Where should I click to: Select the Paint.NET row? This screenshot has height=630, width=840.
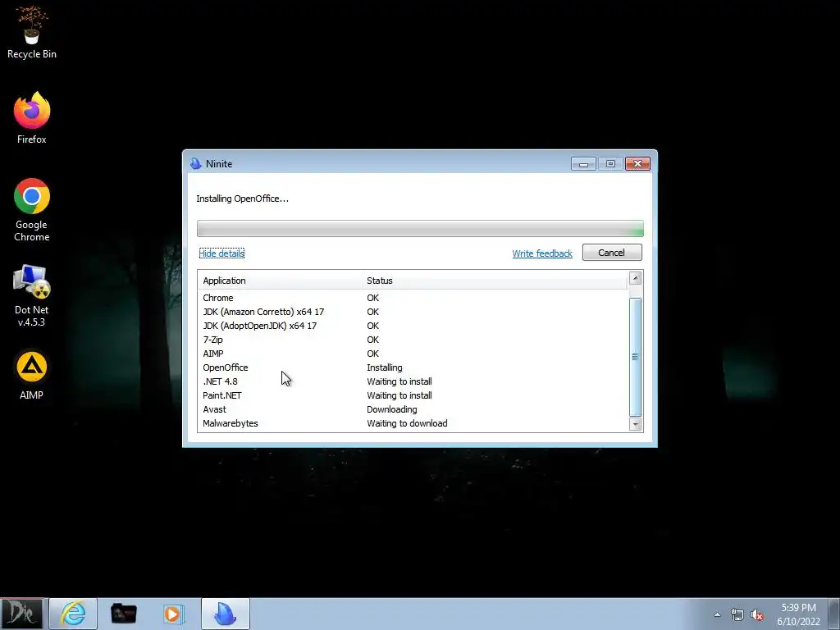(413, 395)
